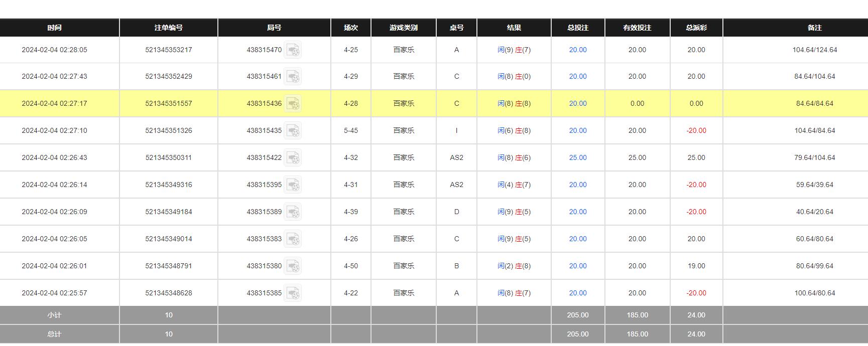
Task: Open 20.00 bet link in highlighted row
Action: (577, 103)
